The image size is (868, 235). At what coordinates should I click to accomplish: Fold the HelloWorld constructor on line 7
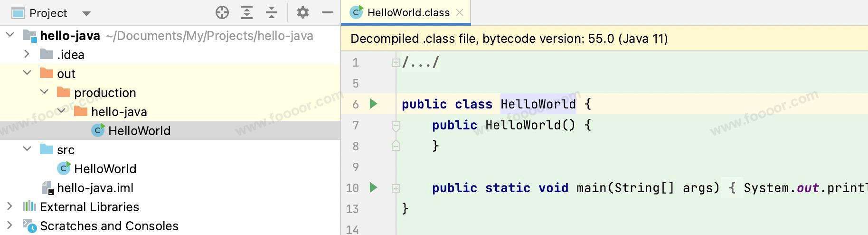(396, 126)
